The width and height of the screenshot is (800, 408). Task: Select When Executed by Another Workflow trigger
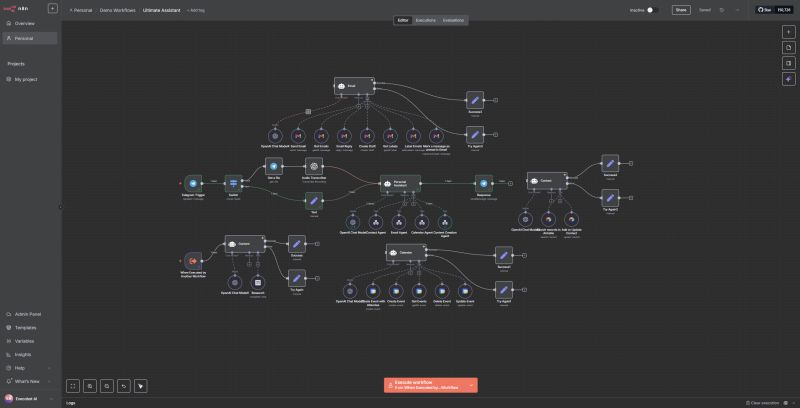click(193, 261)
